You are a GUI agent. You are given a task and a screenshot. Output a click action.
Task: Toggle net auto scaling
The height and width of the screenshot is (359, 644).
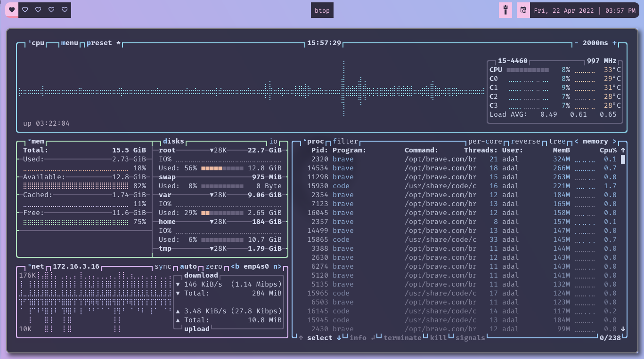click(188, 266)
